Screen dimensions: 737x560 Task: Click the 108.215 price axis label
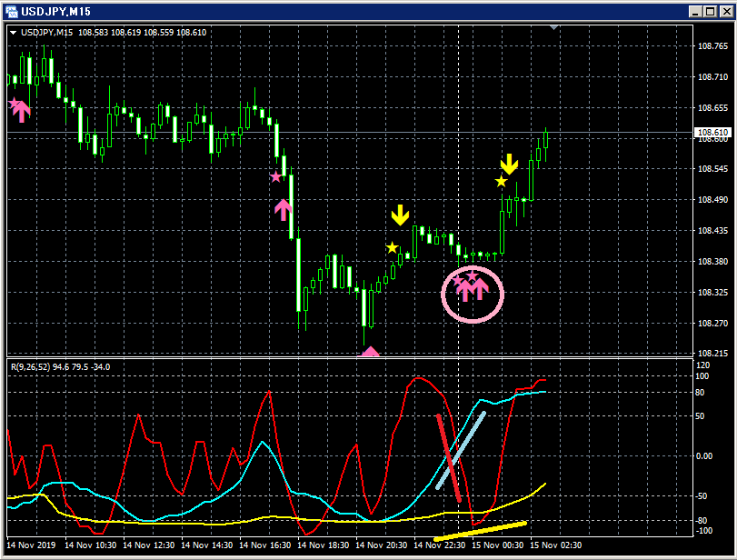[x=712, y=353]
